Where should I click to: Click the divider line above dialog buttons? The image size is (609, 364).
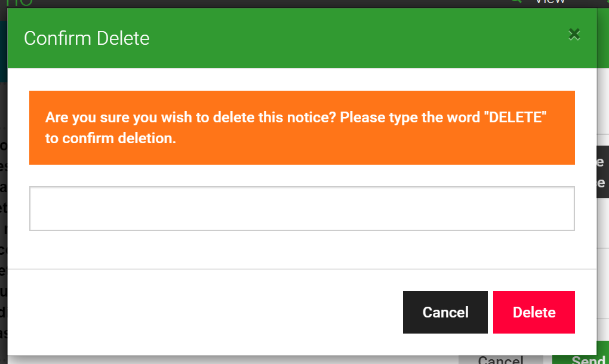click(x=302, y=269)
